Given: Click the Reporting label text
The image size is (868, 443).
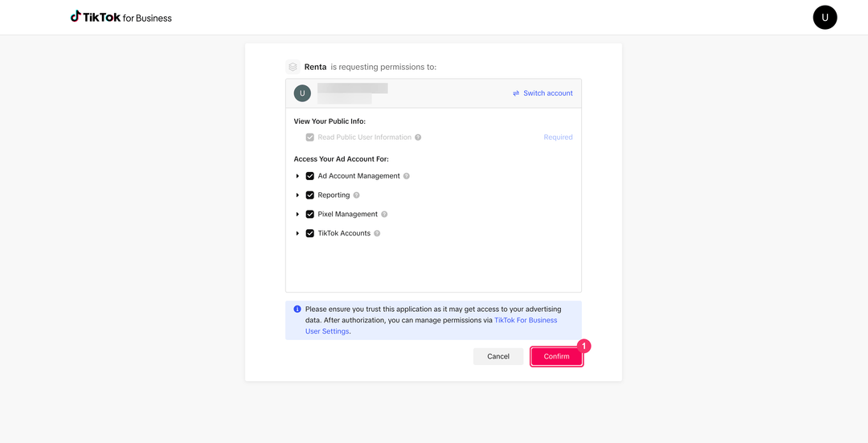Looking at the screenshot, I should 334,195.
